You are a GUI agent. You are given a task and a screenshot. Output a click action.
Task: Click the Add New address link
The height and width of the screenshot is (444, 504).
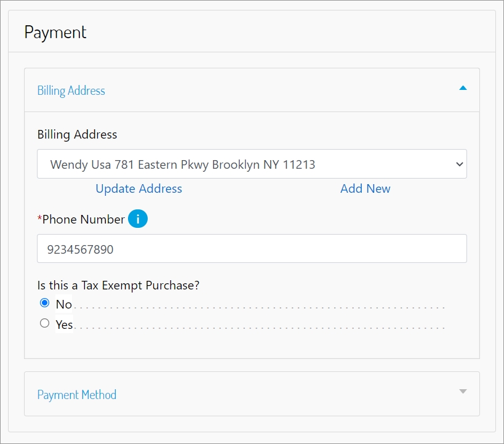365,188
